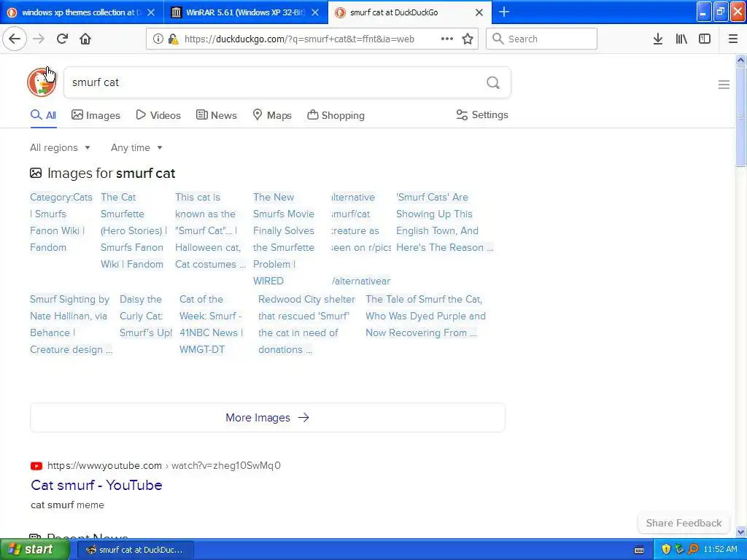Viewport: 747px width, 560px height.
Task: Click the DuckDuckGo search input field
Action: pyautogui.click(x=276, y=82)
